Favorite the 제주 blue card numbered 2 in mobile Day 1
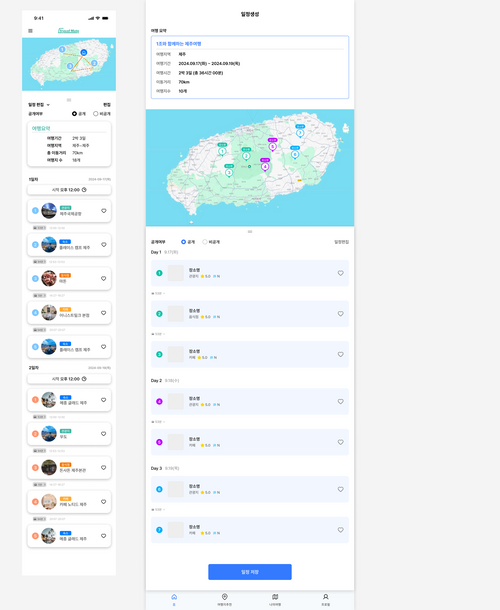Screen dimensions: 500x610 [x=104, y=245]
